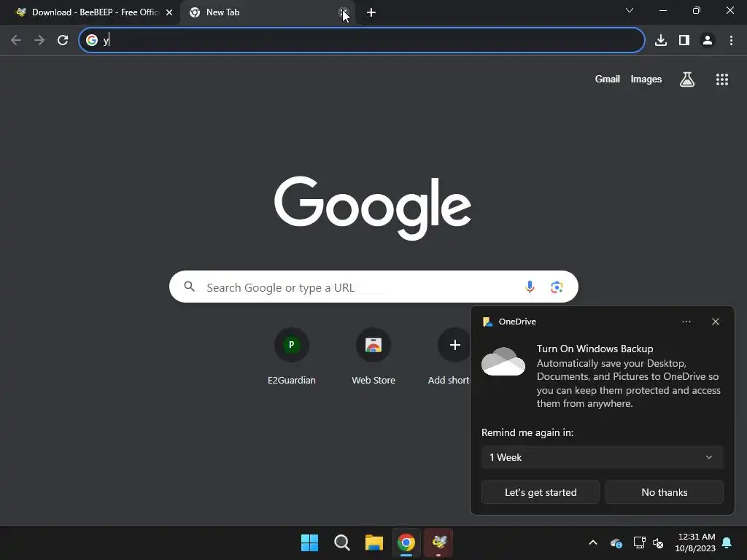Click the Chrome taskbar icon
This screenshot has height=560, width=747.
point(406,542)
